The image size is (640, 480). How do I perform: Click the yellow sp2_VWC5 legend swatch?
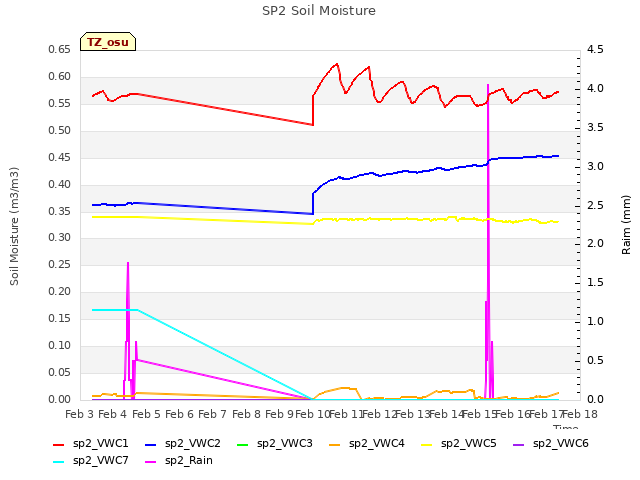427,445
